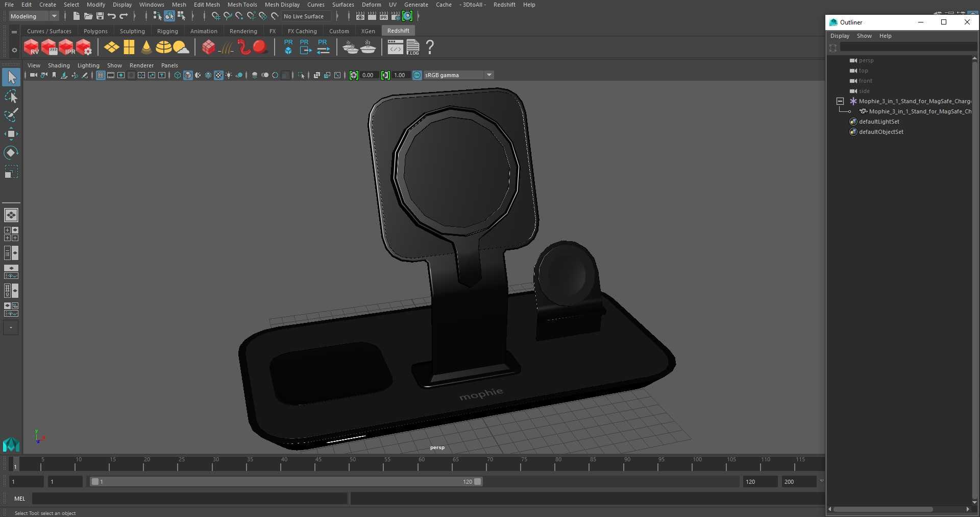Image resolution: width=980 pixels, height=517 pixels.
Task: Click the Select tool arrow
Action: (x=11, y=77)
